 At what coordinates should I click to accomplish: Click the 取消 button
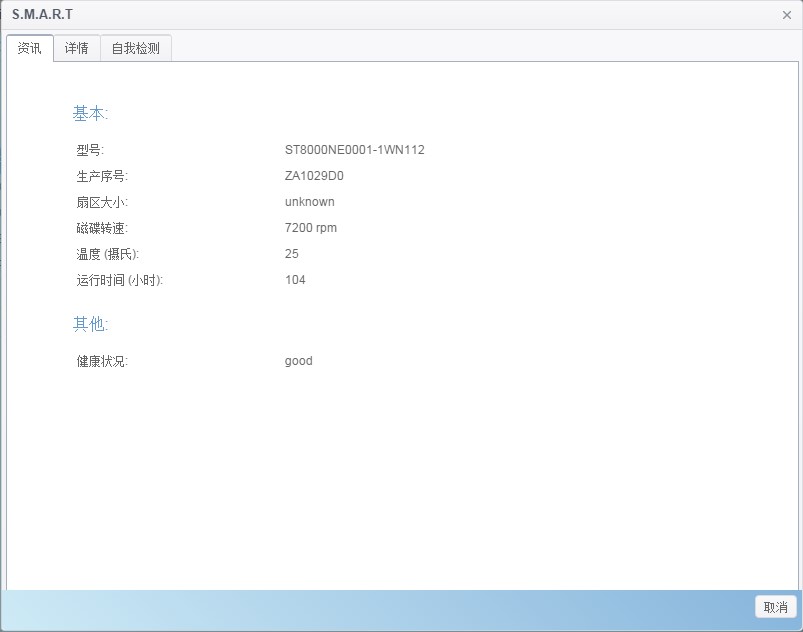click(x=775, y=607)
